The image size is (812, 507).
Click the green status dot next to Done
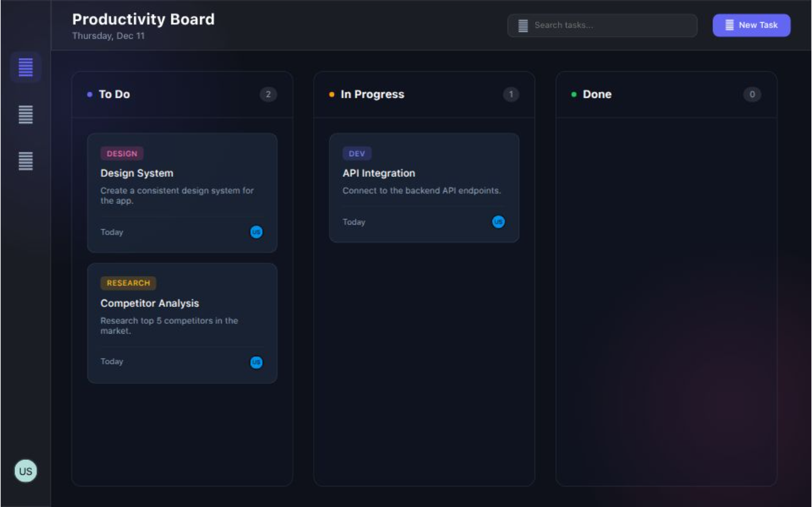click(x=573, y=94)
